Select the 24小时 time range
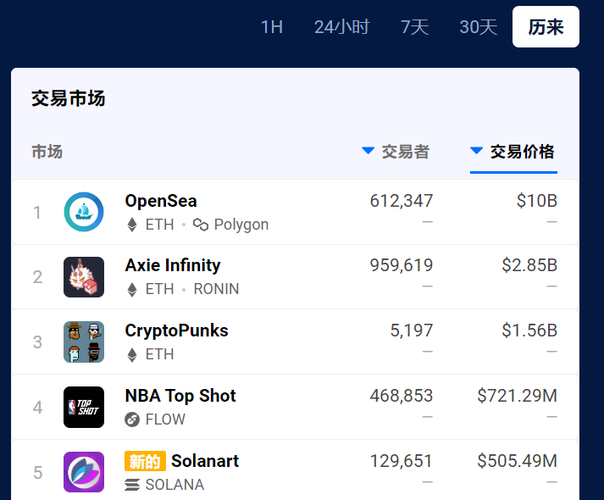Viewport: 604px width, 500px height. 342,27
